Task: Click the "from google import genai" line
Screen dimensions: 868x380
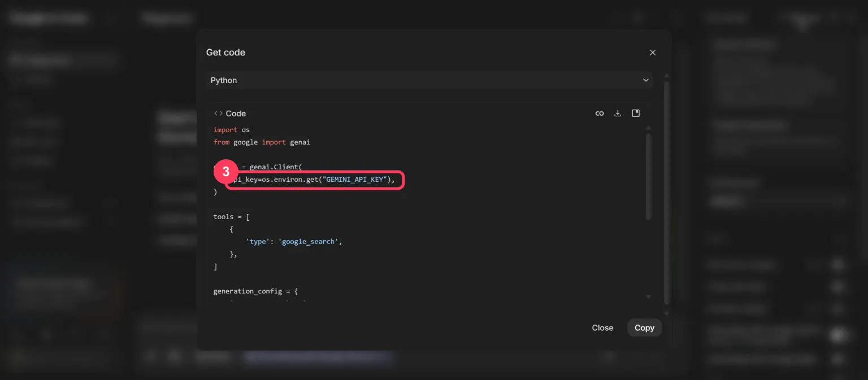Action: pos(262,142)
